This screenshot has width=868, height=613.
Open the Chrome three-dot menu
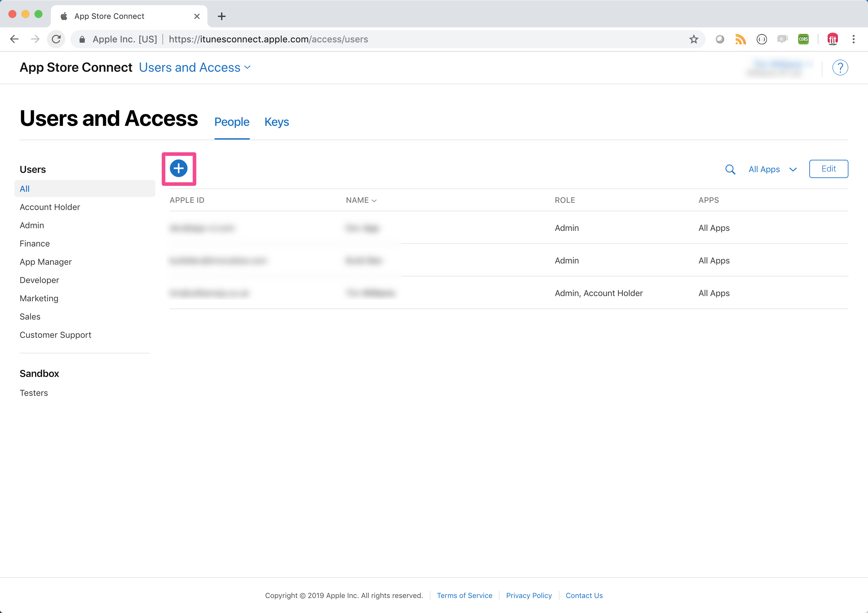coord(853,39)
